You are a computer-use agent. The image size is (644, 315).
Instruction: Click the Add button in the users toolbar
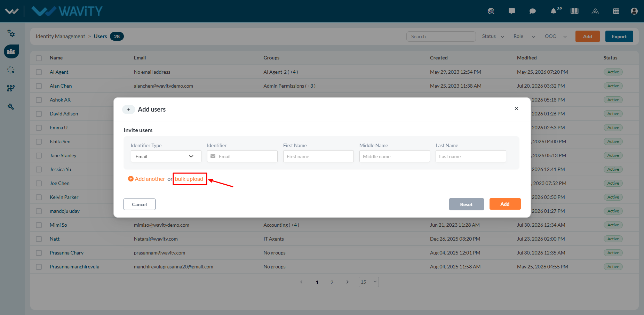click(x=588, y=37)
